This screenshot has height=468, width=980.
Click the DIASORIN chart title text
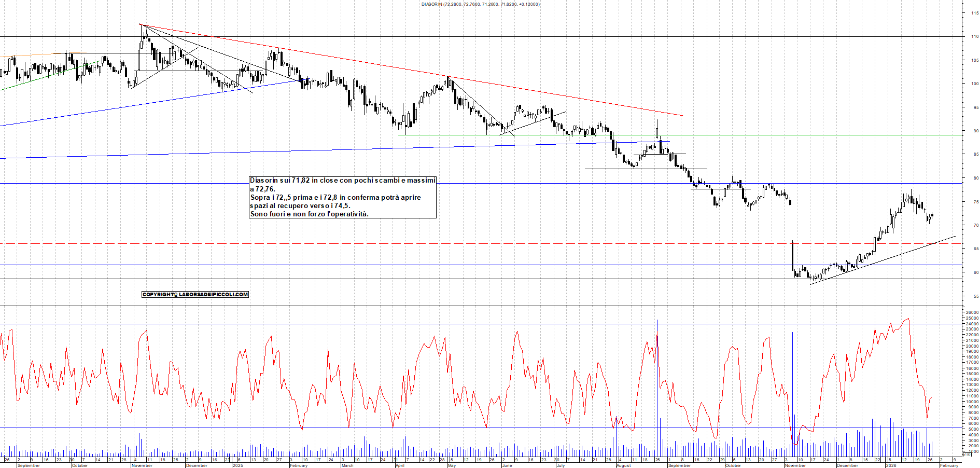480,4
